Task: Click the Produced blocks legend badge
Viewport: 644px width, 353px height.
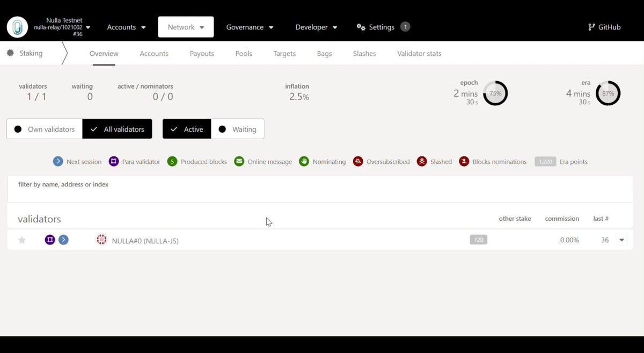Action: coord(172,161)
